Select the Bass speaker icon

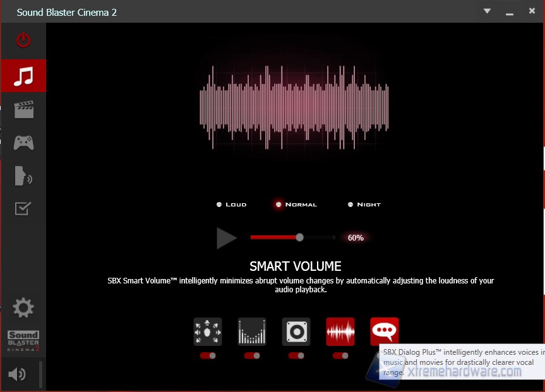pos(296,331)
